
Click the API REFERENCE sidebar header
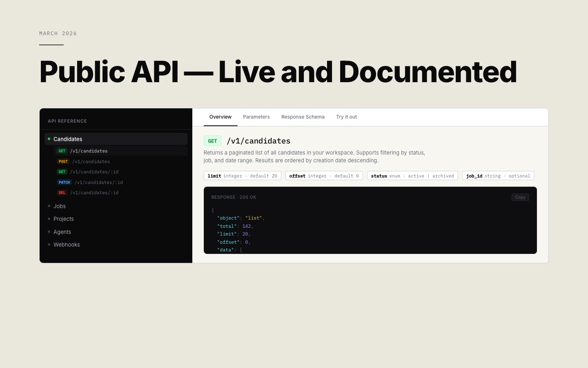tap(67, 121)
